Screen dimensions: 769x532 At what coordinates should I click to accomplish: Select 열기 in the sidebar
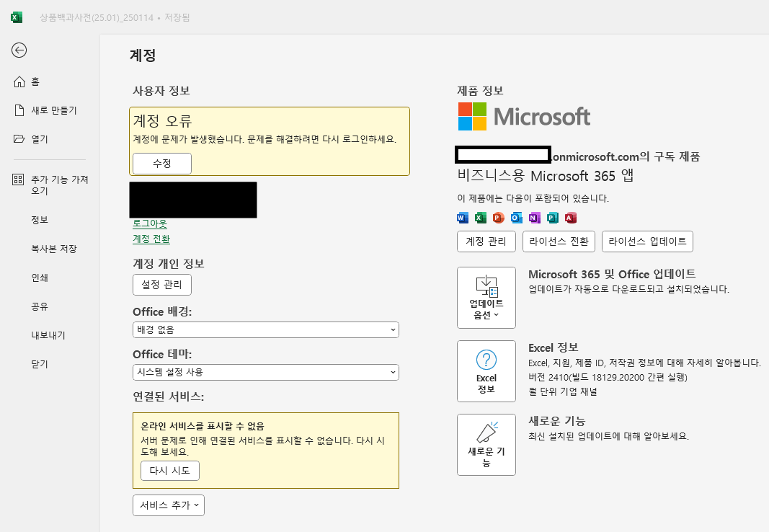click(40, 139)
